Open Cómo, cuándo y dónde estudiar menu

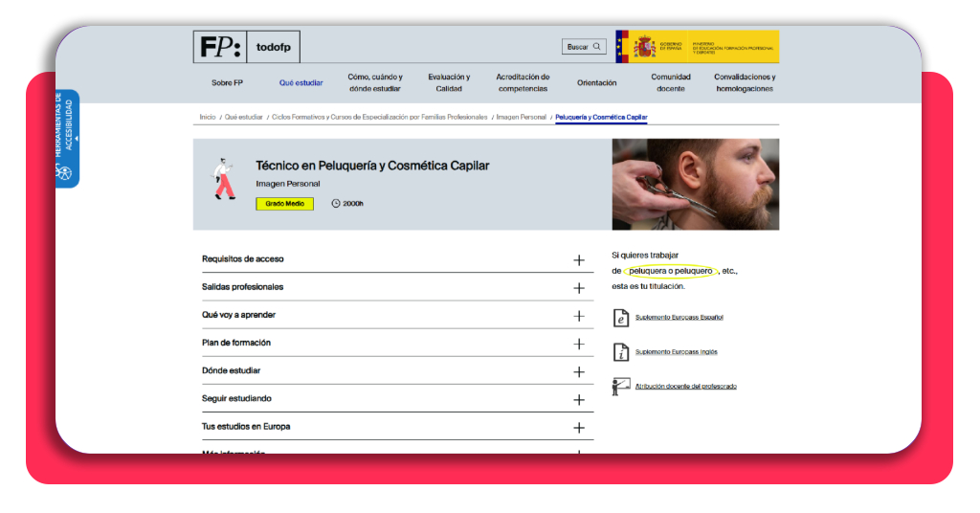coord(375,82)
